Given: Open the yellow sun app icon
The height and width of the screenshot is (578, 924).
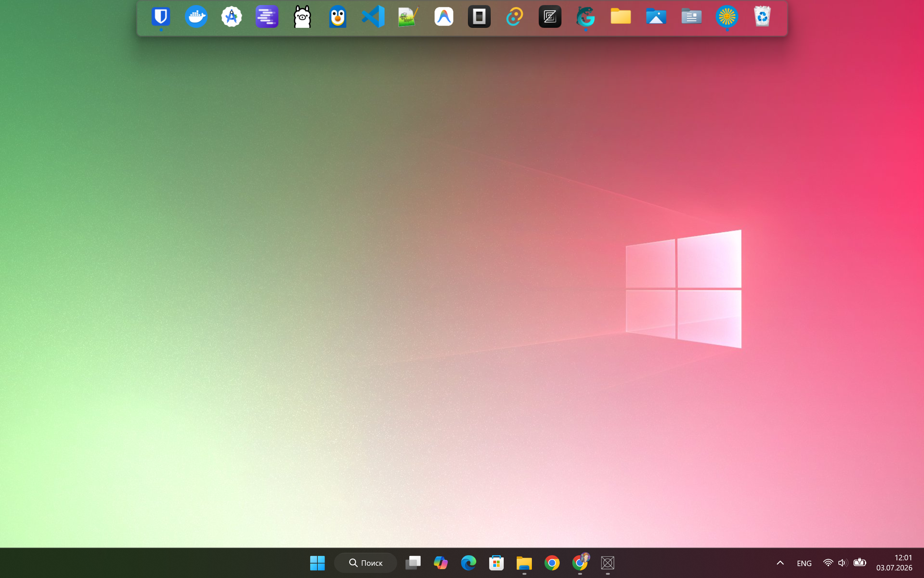Looking at the screenshot, I should pos(727,17).
